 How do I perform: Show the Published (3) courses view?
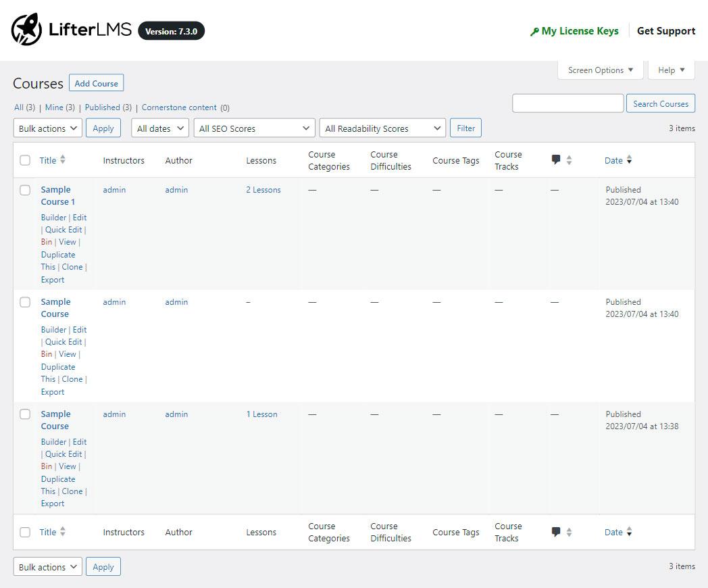(x=108, y=107)
